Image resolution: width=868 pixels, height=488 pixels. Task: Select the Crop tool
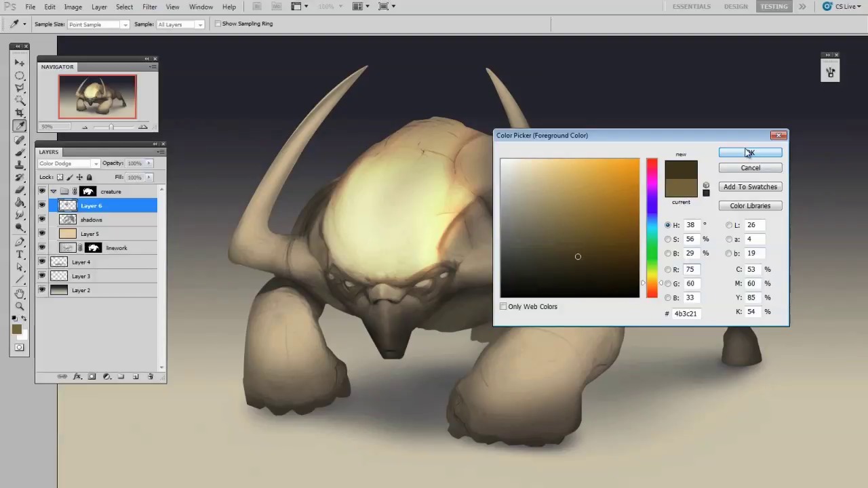pos(20,113)
